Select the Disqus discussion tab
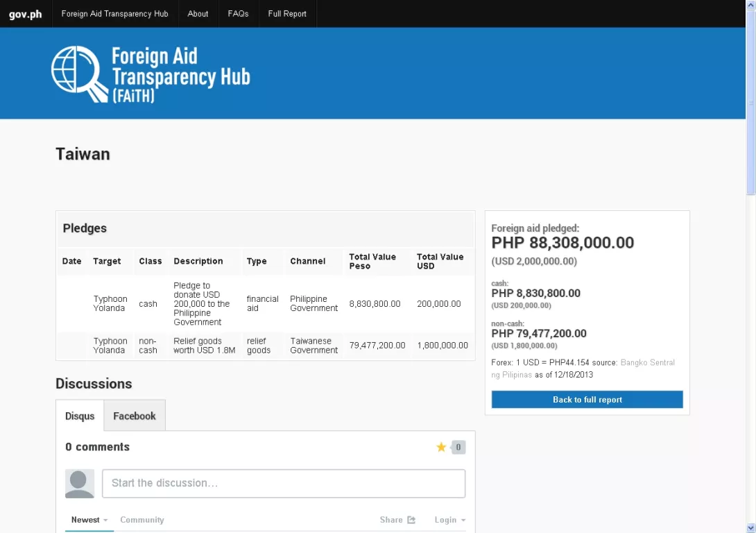Viewport: 756px width, 533px height. tap(80, 416)
